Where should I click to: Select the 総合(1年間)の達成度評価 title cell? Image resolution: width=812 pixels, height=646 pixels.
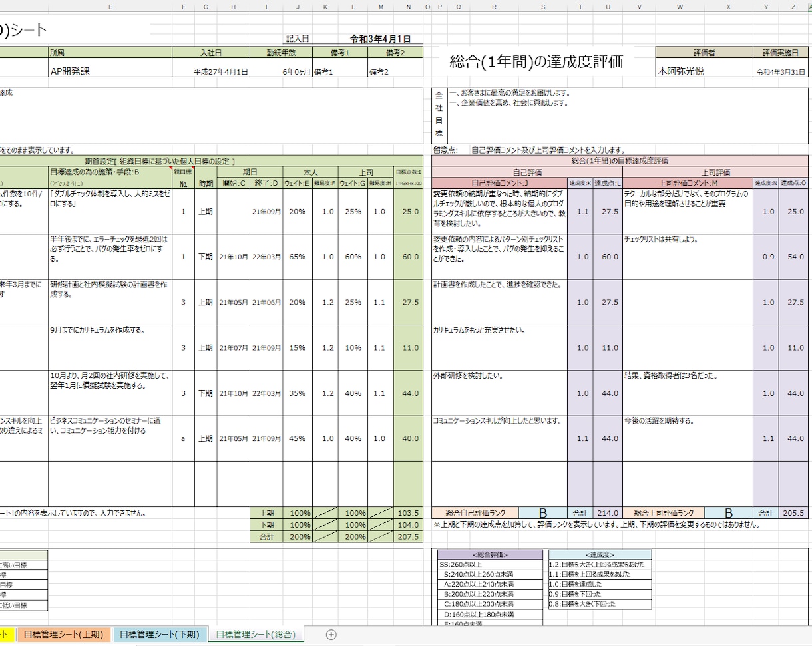(x=536, y=62)
